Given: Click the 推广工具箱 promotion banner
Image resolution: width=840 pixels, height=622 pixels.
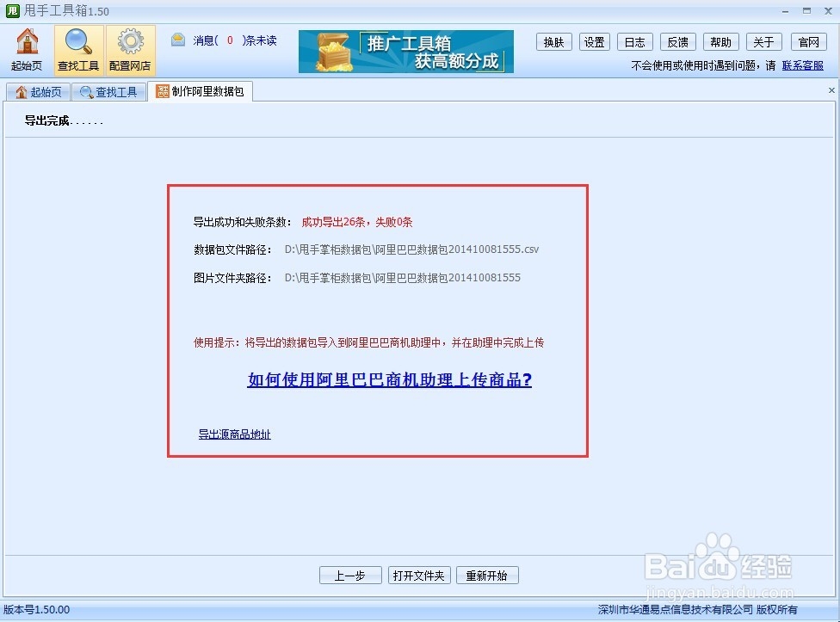Looking at the screenshot, I should point(405,51).
